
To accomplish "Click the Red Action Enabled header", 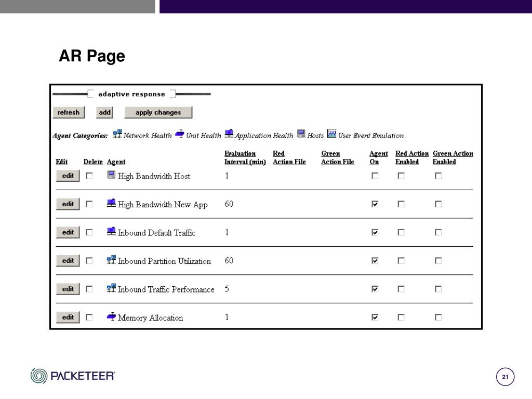I will pos(412,158).
